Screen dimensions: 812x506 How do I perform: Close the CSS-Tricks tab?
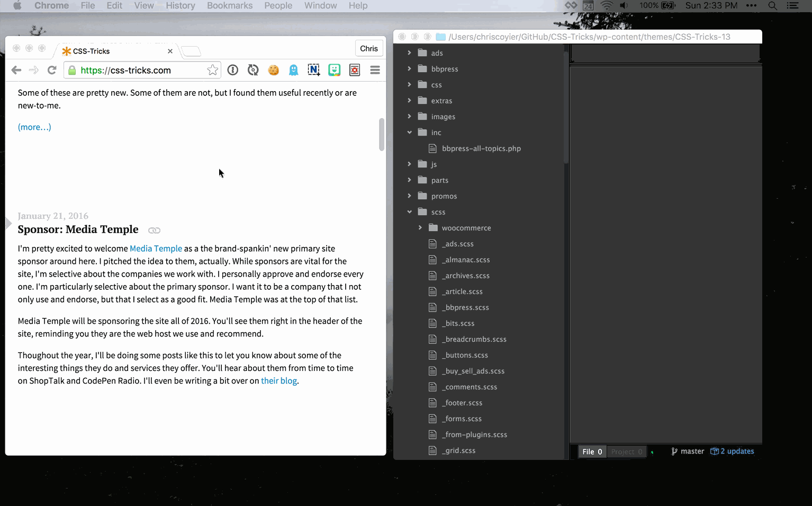pos(170,51)
